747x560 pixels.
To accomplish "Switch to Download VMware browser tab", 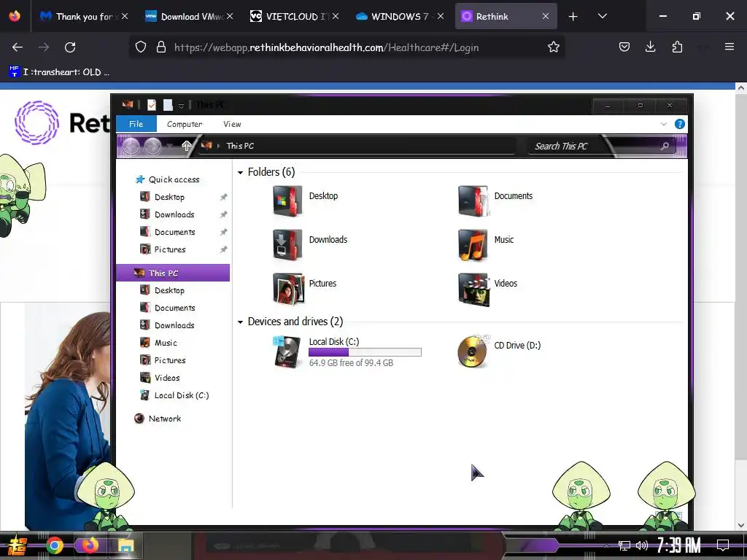I will 189,16.
